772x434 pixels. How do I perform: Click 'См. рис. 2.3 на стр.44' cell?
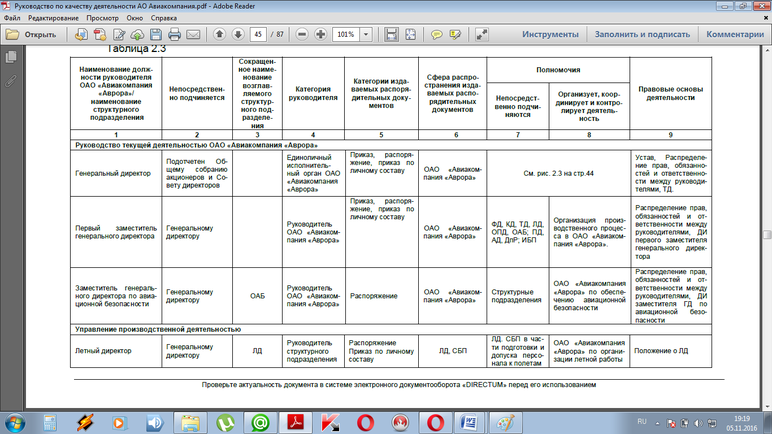(558, 173)
